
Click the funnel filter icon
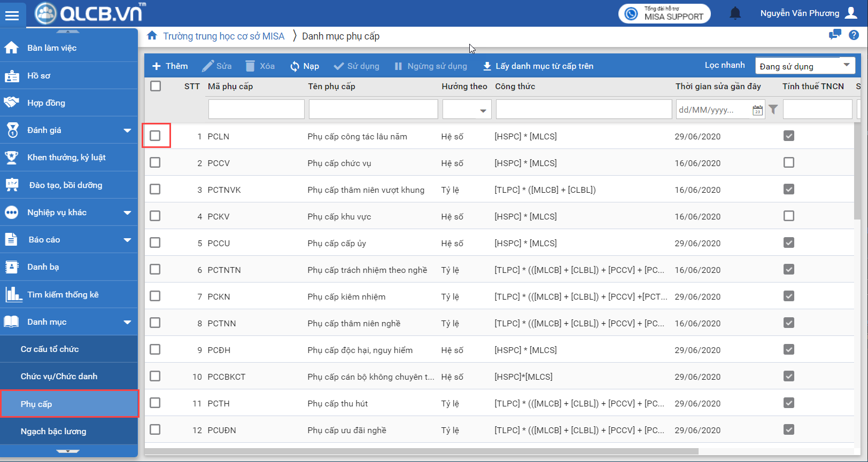click(x=773, y=109)
